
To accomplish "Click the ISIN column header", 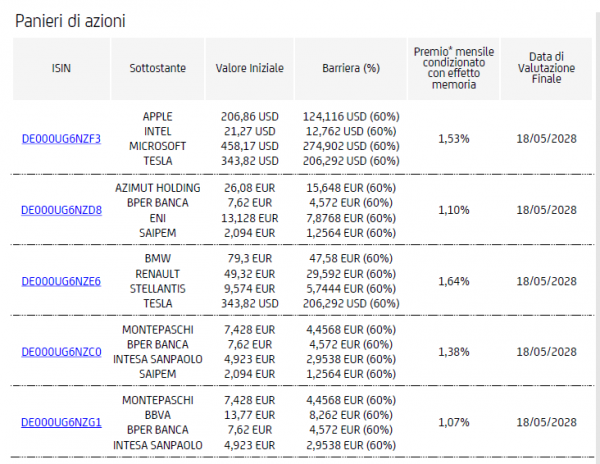I will [61, 68].
